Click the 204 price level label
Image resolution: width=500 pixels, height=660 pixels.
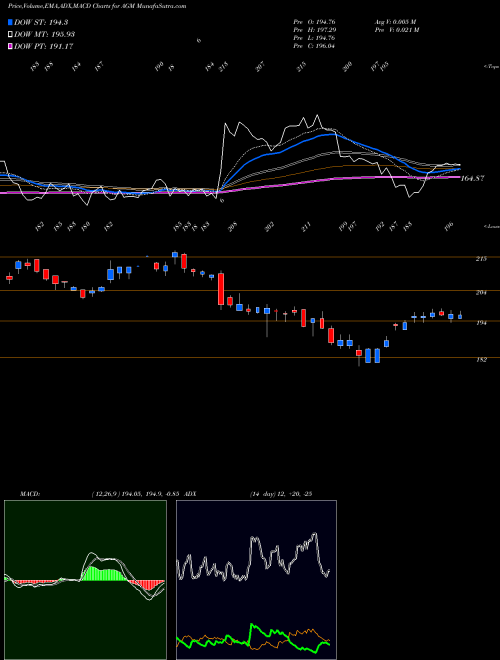click(x=481, y=292)
